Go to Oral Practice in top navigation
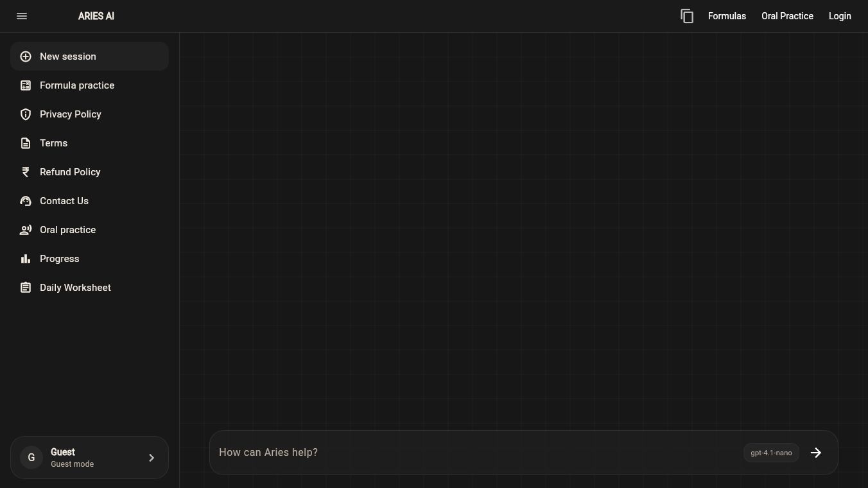Viewport: 868px width, 488px height. coord(787,16)
